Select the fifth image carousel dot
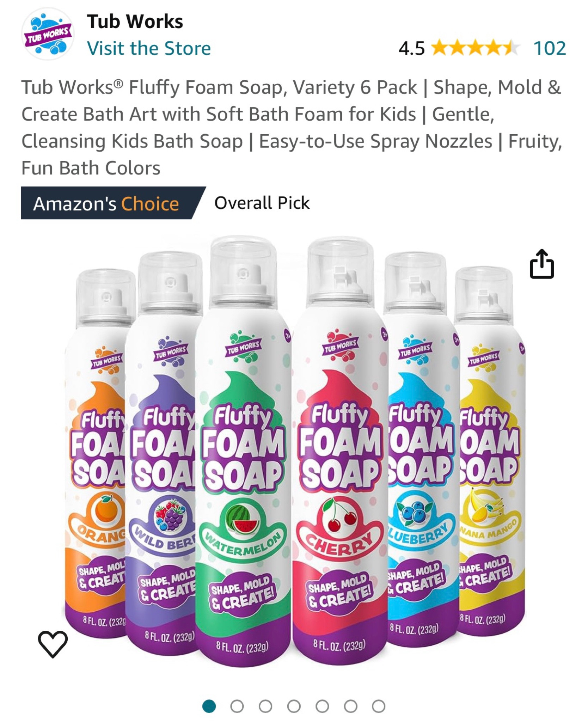 (x=322, y=706)
